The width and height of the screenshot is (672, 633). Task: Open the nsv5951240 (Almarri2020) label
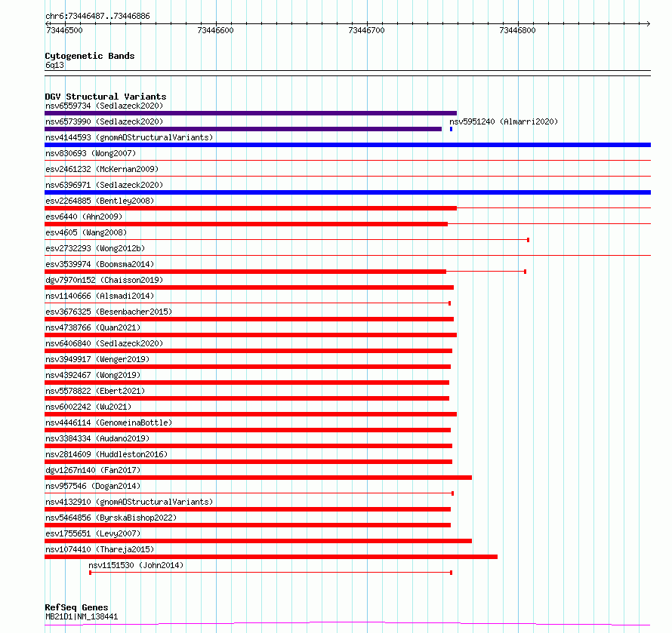tap(504, 121)
